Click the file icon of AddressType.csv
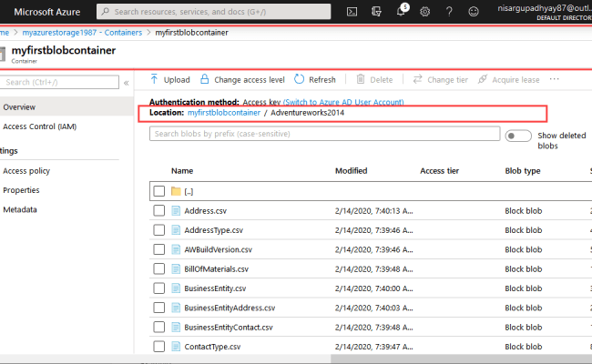This screenshot has width=592, height=364. [x=176, y=229]
